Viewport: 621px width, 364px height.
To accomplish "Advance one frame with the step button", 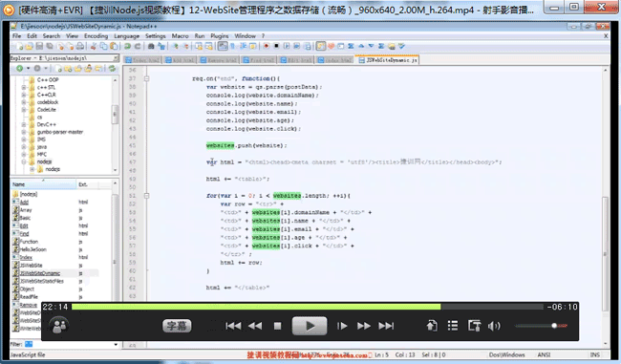I will click(342, 326).
